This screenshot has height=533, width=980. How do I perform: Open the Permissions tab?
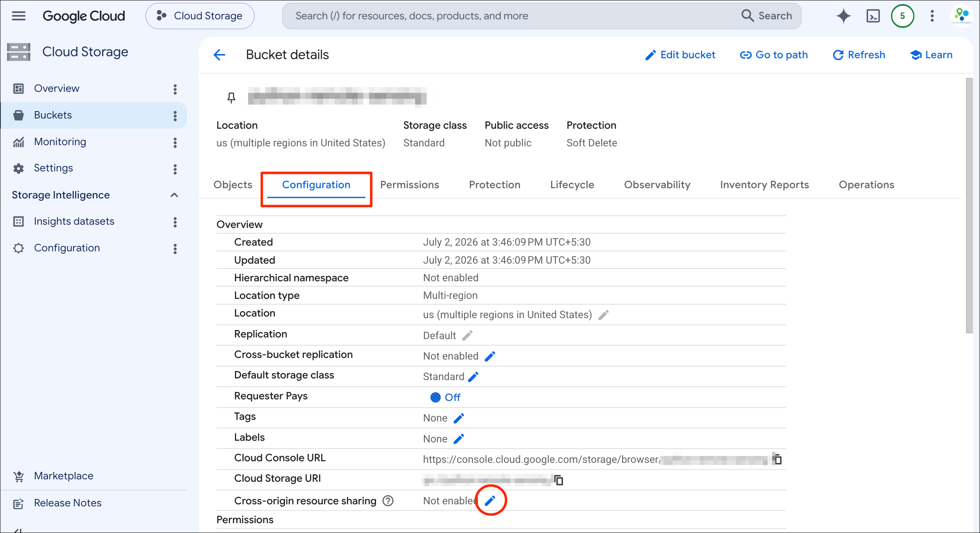click(x=410, y=185)
